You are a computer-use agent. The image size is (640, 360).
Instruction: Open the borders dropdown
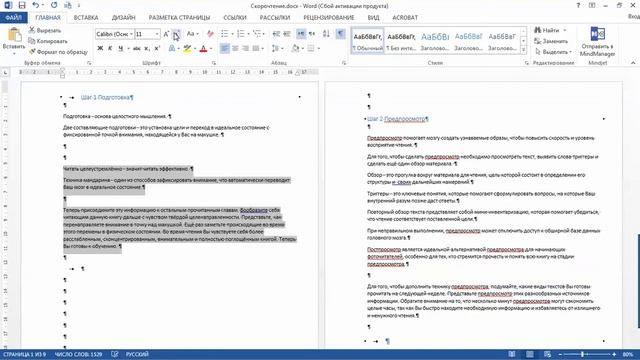318,49
